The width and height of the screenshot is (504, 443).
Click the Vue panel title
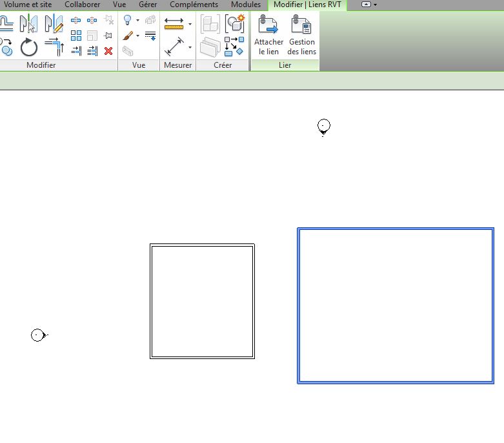click(x=139, y=65)
